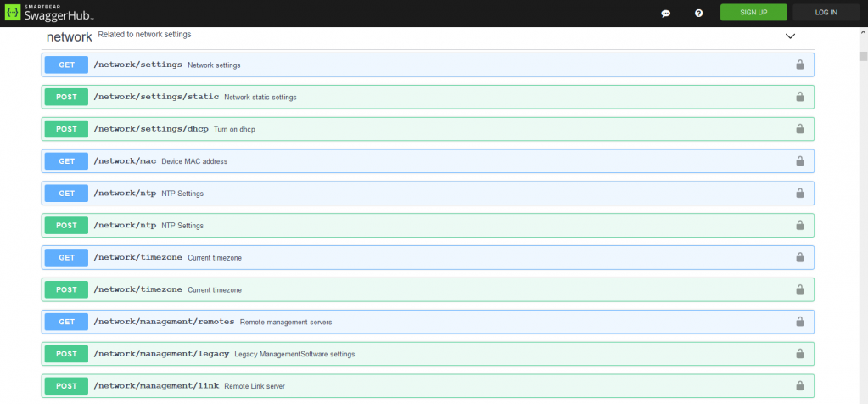Image resolution: width=868 pixels, height=404 pixels.
Task: Click the SIGN UP button
Action: pyautogui.click(x=753, y=13)
